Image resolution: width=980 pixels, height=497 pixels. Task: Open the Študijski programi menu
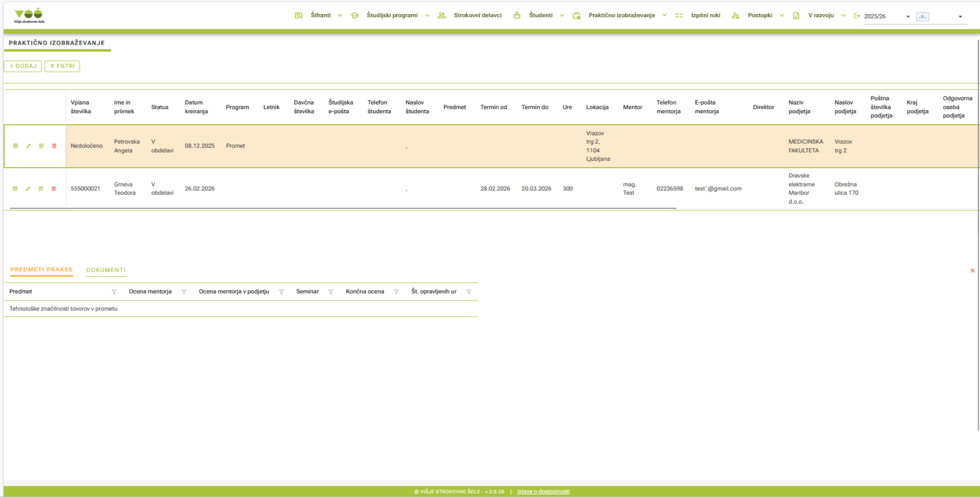click(392, 15)
